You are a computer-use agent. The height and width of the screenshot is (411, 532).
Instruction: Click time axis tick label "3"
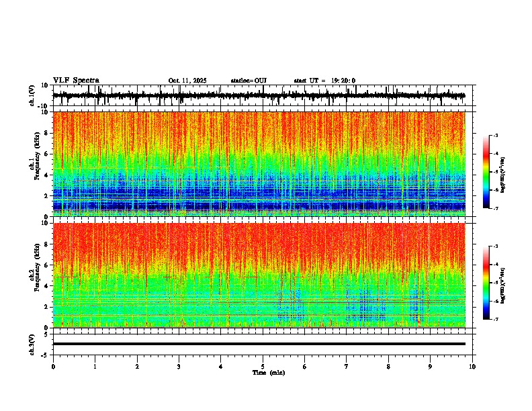pyautogui.click(x=179, y=367)
